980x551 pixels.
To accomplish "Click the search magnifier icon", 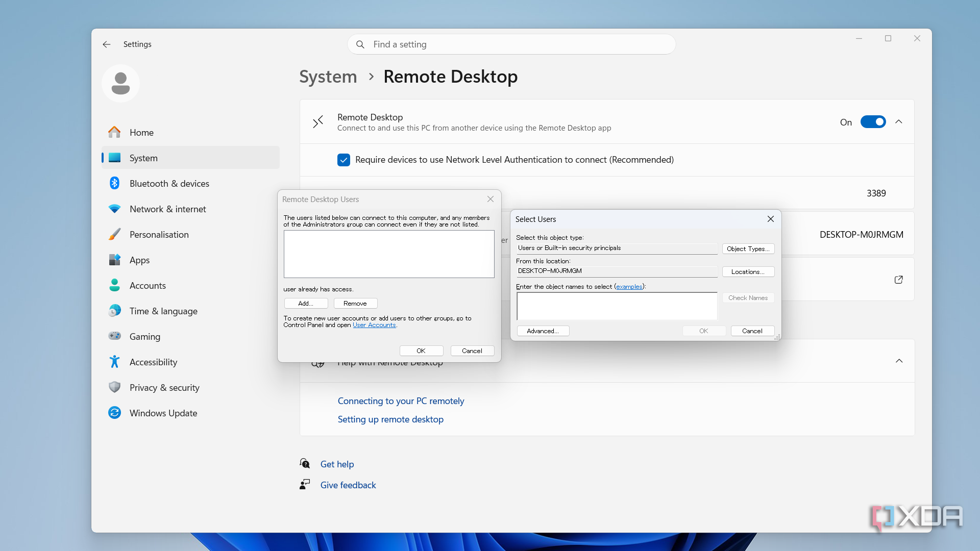I will (x=360, y=44).
